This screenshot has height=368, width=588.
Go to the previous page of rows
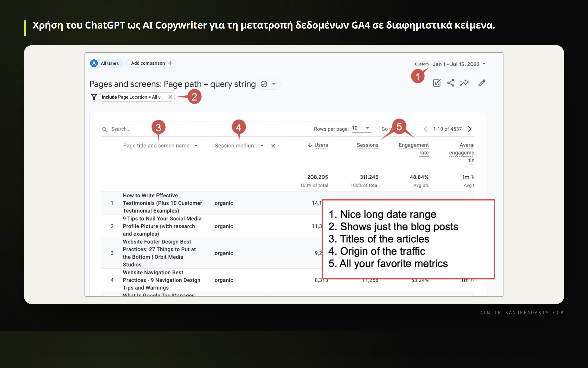tap(425, 129)
